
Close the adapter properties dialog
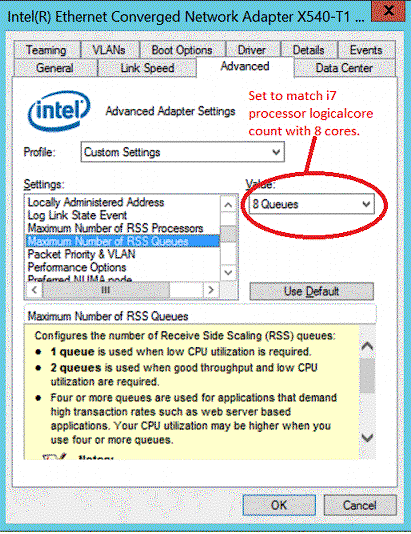tap(388, 11)
